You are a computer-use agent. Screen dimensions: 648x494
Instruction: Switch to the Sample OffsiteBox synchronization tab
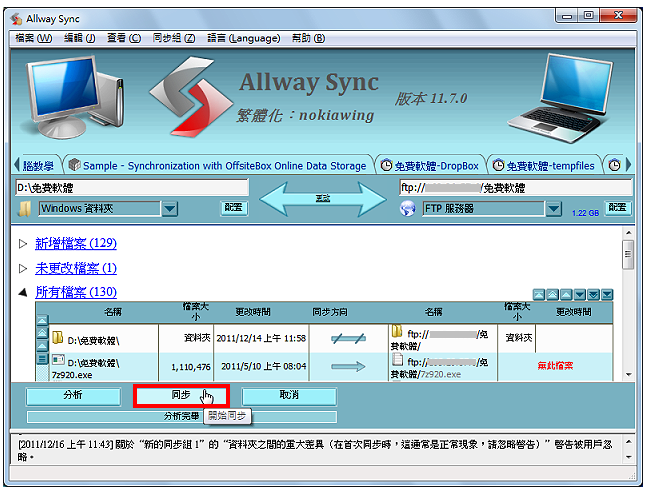(218, 166)
